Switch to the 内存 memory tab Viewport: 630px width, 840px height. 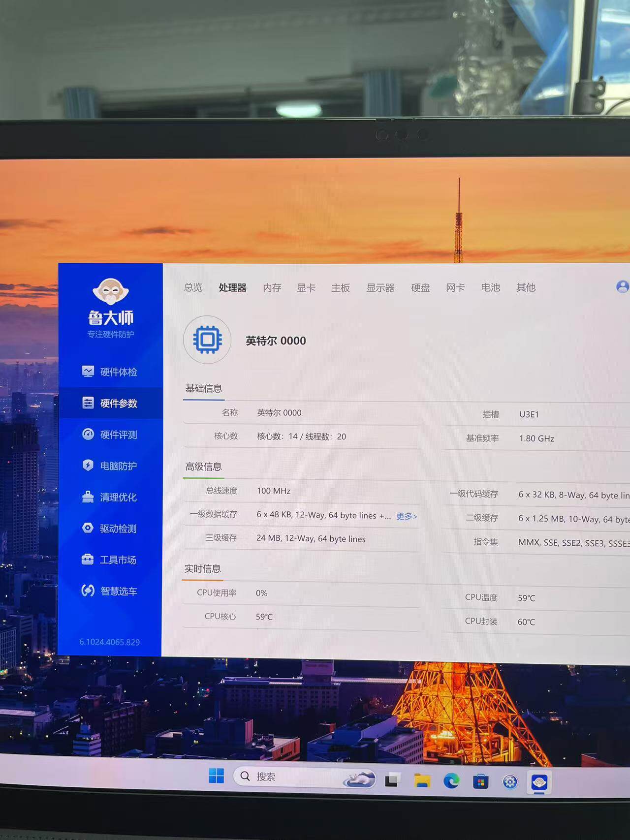(272, 287)
